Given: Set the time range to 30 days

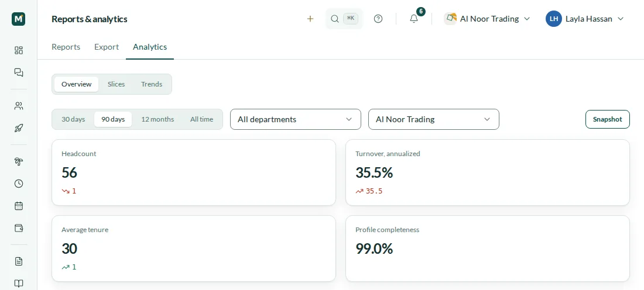Looking at the screenshot, I should (73, 119).
